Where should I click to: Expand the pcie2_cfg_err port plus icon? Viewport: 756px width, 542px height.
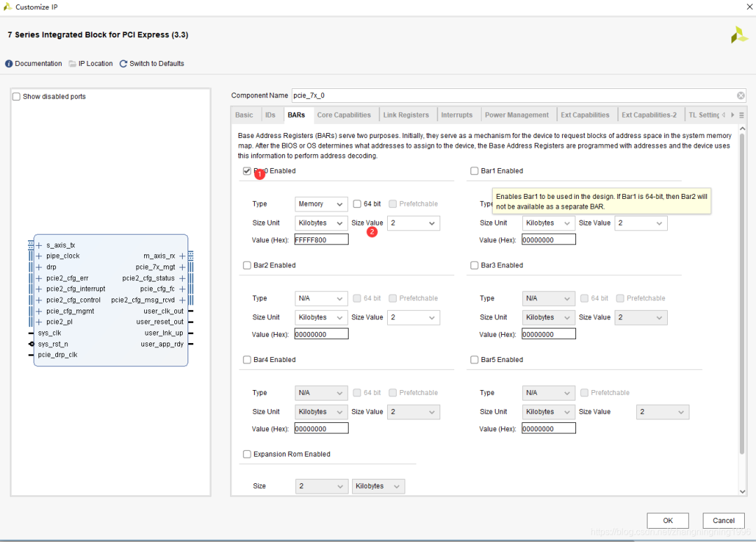[39, 278]
